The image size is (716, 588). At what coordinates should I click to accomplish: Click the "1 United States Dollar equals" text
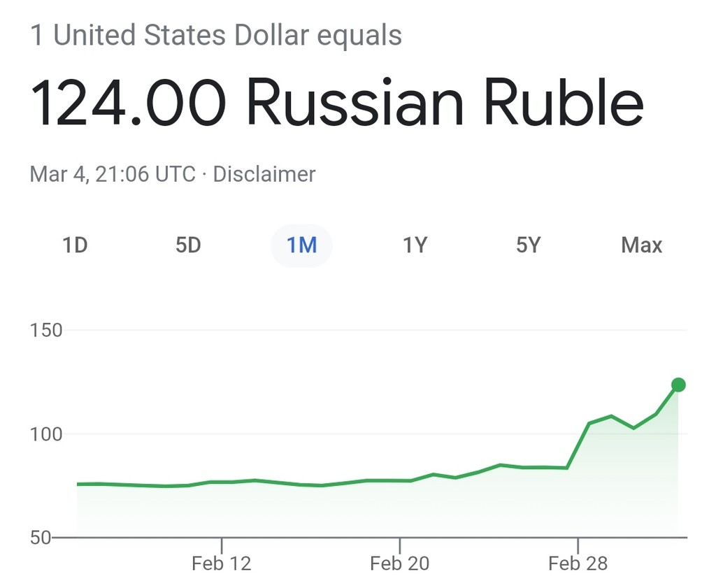[x=216, y=35]
